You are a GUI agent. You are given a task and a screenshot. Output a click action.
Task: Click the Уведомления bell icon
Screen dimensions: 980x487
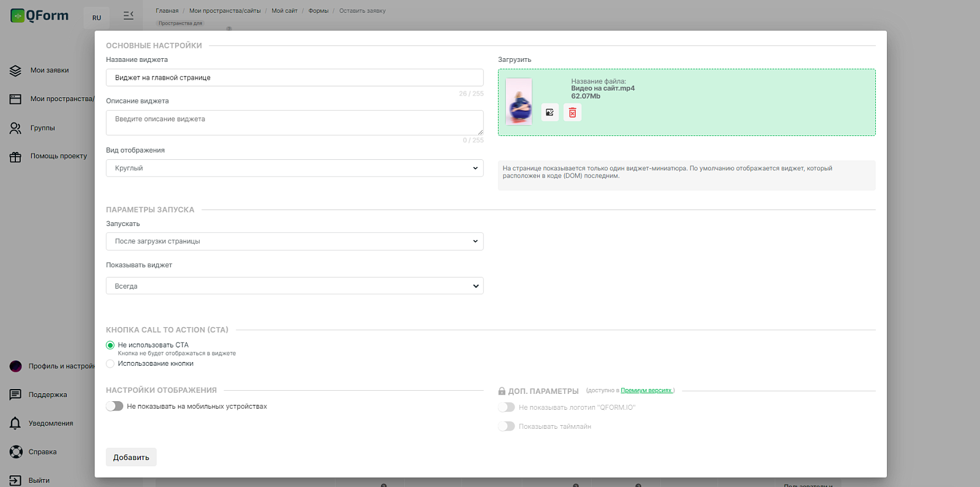(x=15, y=423)
